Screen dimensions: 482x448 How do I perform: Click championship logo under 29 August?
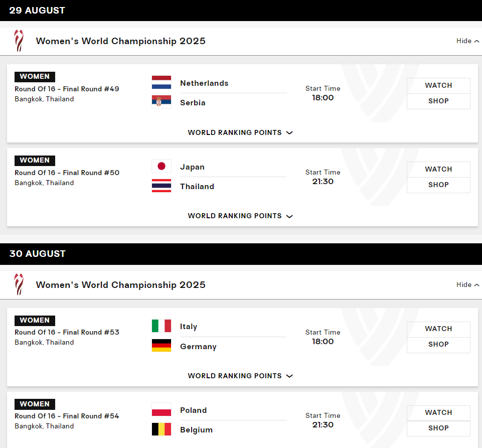(x=19, y=41)
